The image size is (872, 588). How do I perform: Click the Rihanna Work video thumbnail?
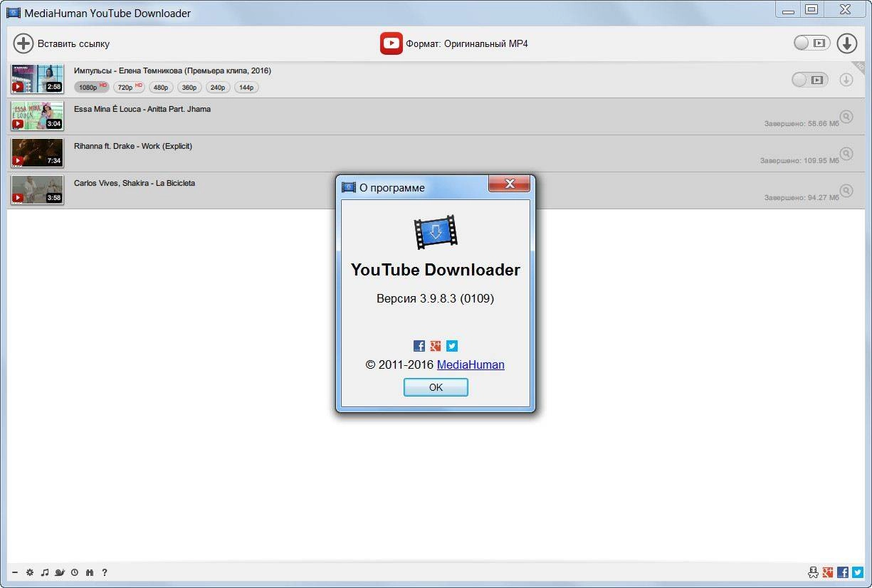click(38, 153)
